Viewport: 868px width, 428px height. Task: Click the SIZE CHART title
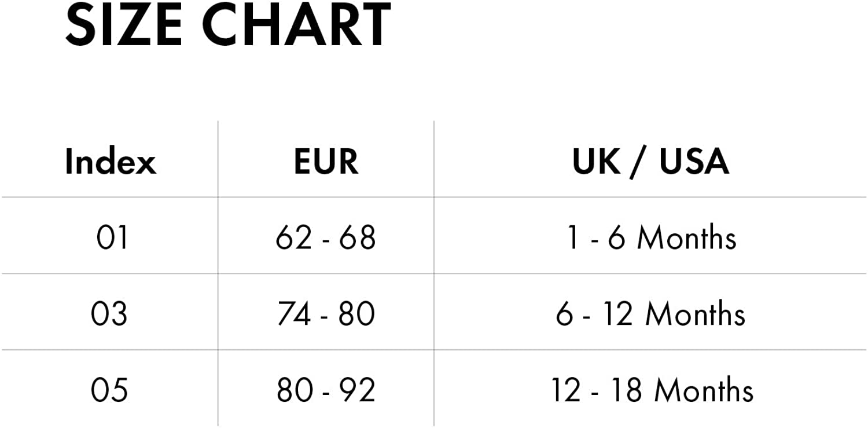(x=229, y=24)
